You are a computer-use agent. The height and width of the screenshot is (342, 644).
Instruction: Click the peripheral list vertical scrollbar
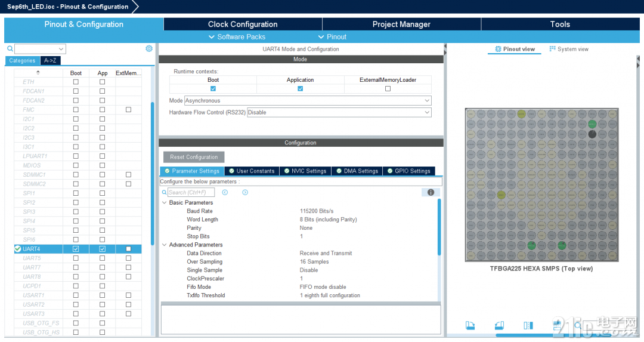[153, 174]
